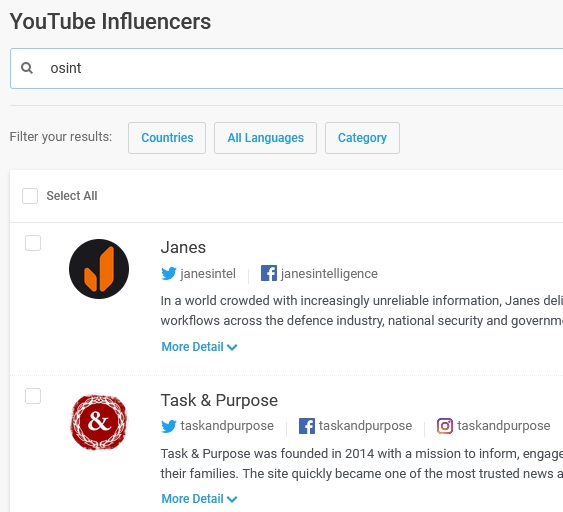This screenshot has height=512, width=563.
Task: Tick the Select All checkbox
Action: click(30, 196)
